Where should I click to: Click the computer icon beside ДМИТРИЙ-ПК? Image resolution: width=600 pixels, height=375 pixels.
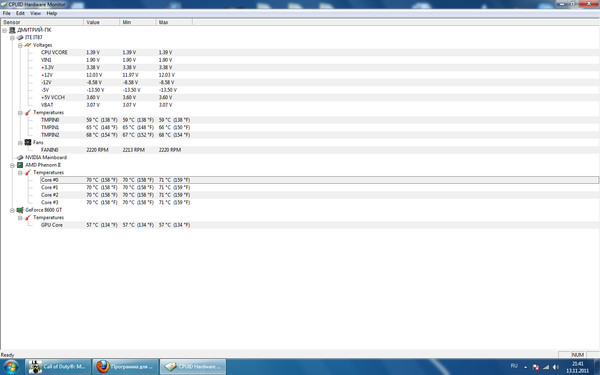(x=12, y=30)
